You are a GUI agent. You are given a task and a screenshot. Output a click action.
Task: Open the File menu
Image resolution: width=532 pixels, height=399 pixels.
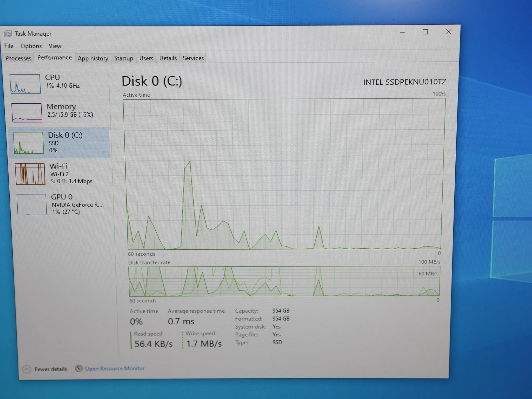9,46
